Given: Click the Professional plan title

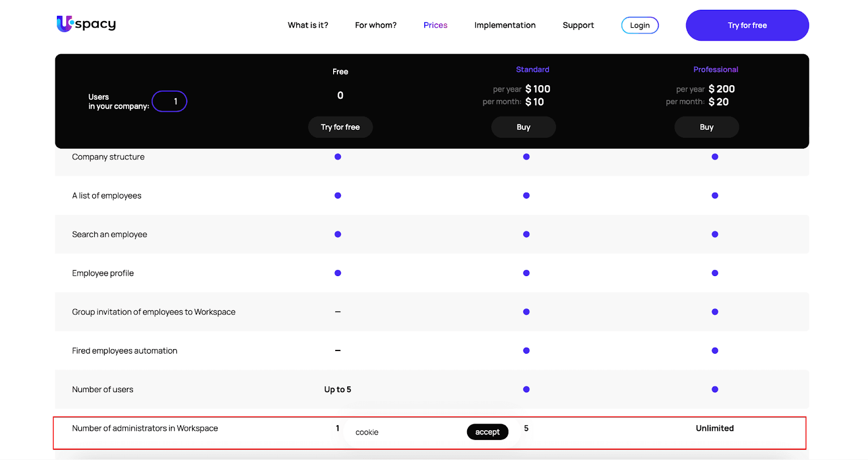Looking at the screenshot, I should (x=716, y=69).
